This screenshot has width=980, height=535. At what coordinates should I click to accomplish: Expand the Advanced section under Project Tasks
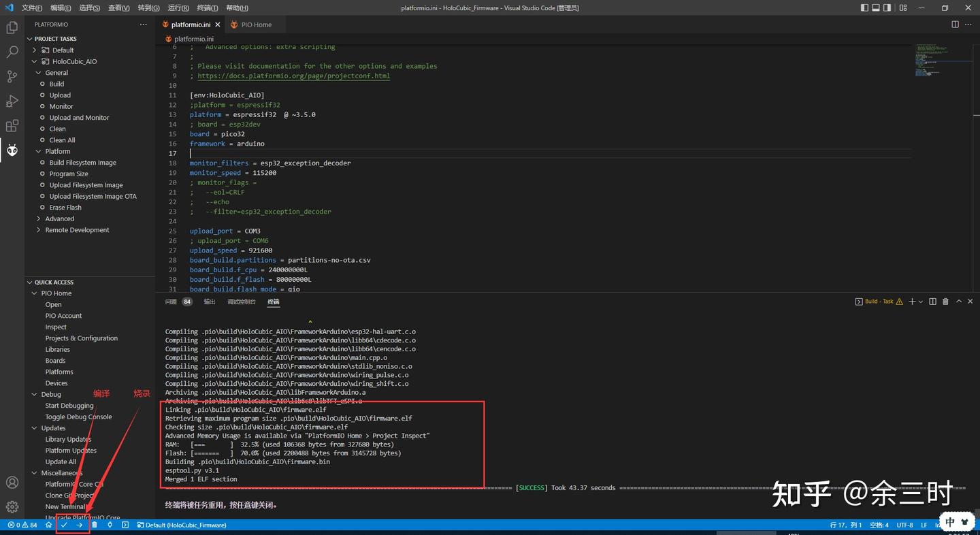pyautogui.click(x=59, y=218)
